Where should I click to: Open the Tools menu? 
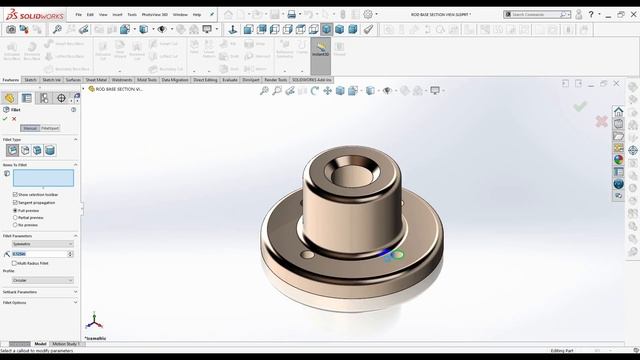(132, 15)
